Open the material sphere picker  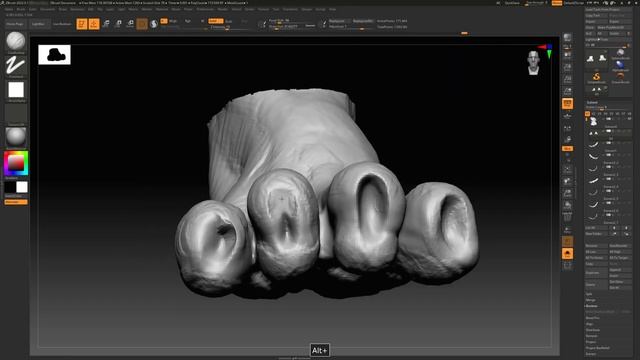click(16, 138)
